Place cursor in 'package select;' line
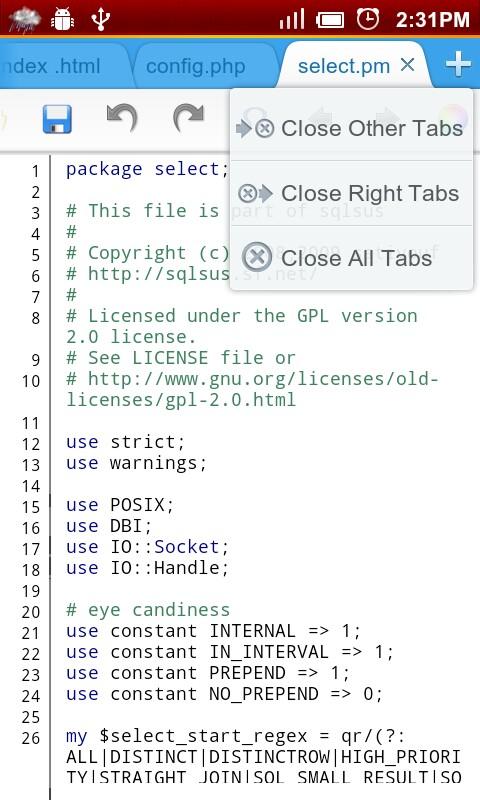This screenshot has width=480, height=800. point(147,169)
